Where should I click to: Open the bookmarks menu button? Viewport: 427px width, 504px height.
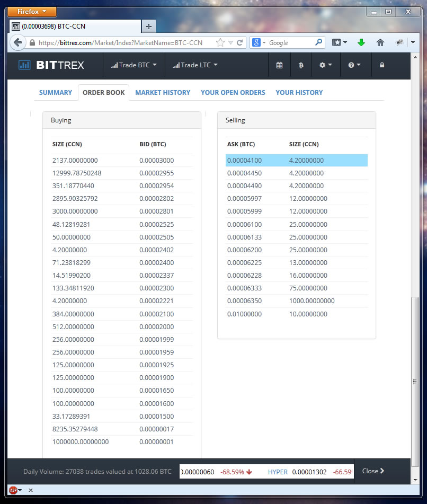click(x=339, y=42)
